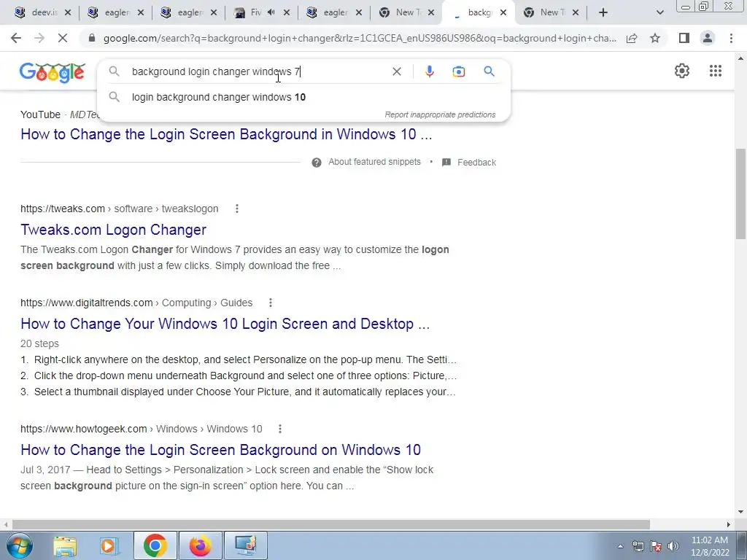Open more options for howtogeek result
Image resolution: width=747 pixels, height=560 pixels.
point(280,429)
